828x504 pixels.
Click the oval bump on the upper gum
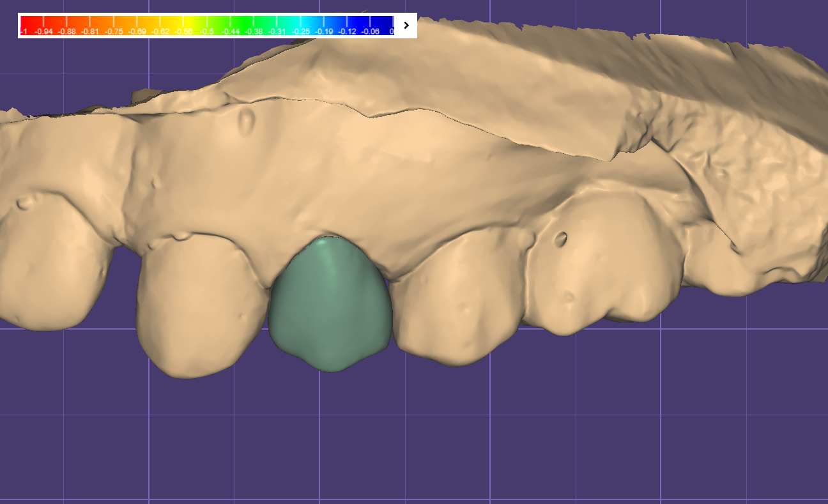click(x=246, y=120)
